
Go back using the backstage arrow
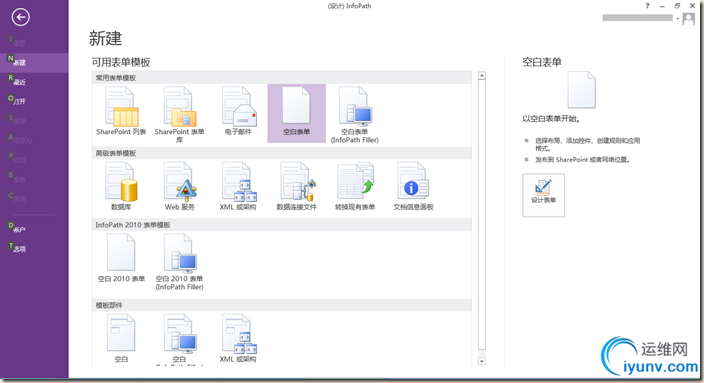point(20,18)
